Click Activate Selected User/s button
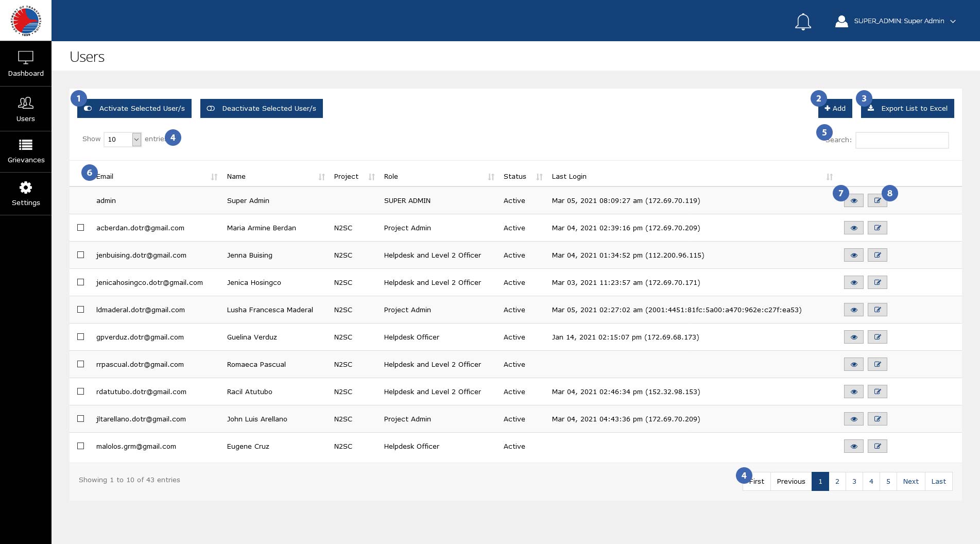 point(134,109)
